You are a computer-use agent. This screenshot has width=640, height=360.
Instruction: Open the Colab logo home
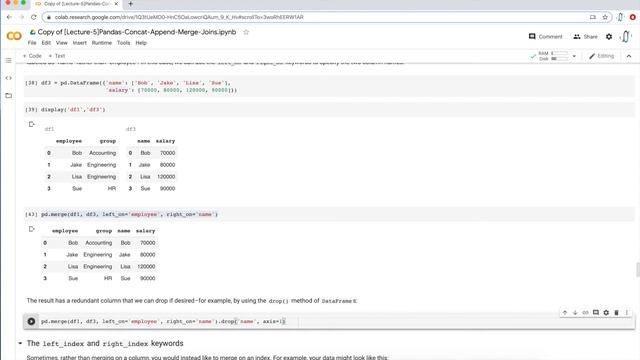click(14, 36)
